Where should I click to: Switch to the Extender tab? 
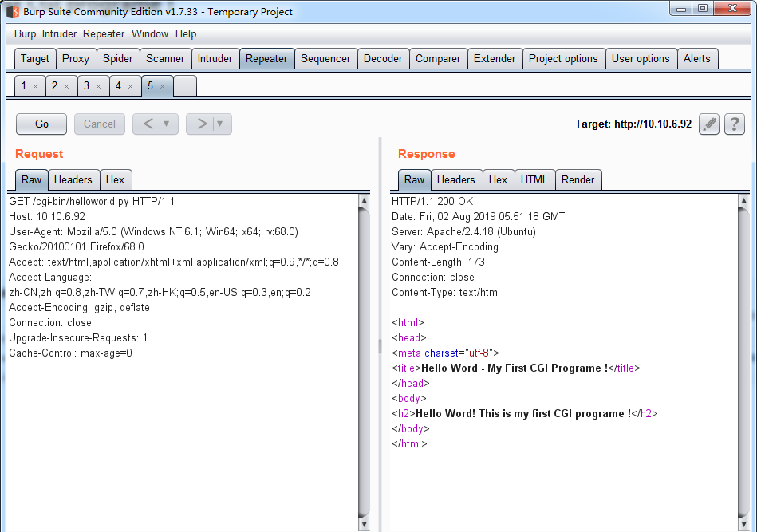(x=495, y=59)
